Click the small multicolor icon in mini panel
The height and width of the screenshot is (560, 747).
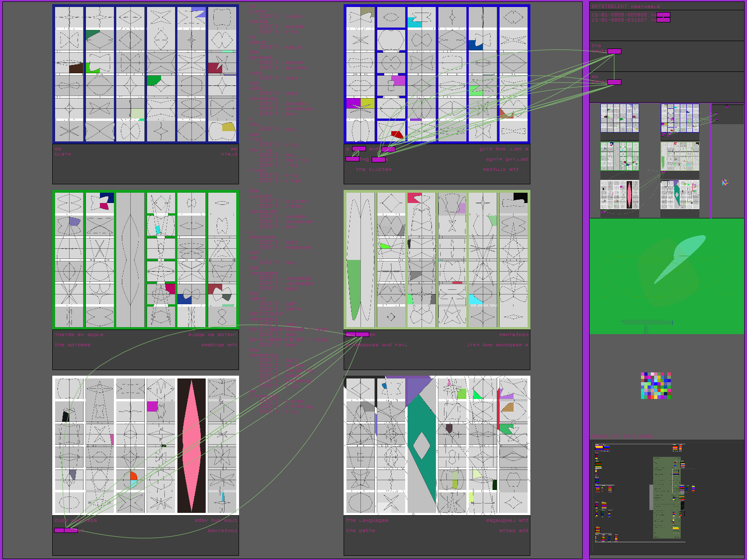pos(725,182)
